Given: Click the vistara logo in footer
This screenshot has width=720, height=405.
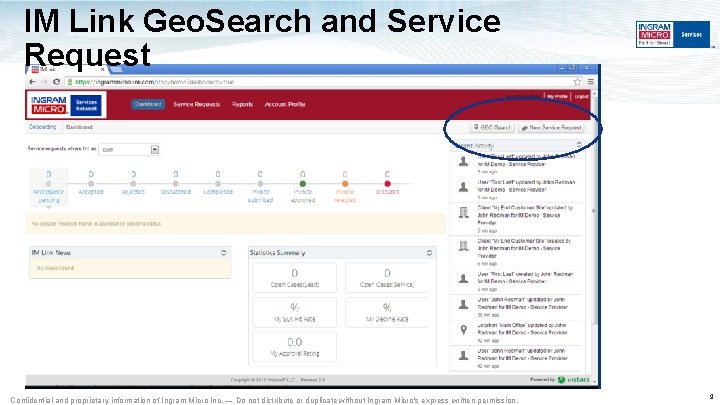Looking at the screenshot, I should pos(574,380).
